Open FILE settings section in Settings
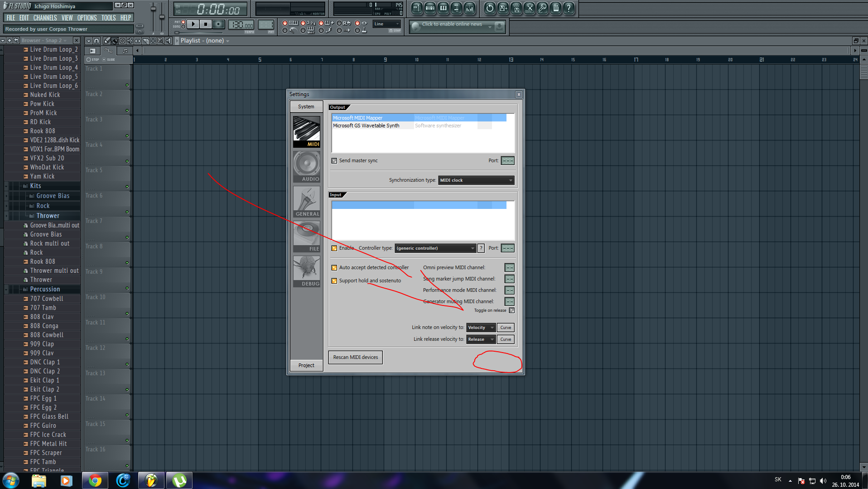 point(307,236)
